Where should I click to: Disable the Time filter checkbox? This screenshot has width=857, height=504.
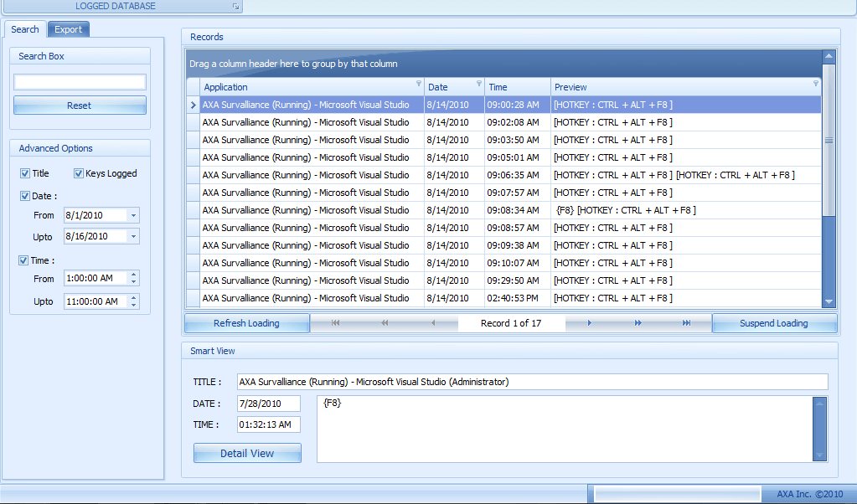24,260
